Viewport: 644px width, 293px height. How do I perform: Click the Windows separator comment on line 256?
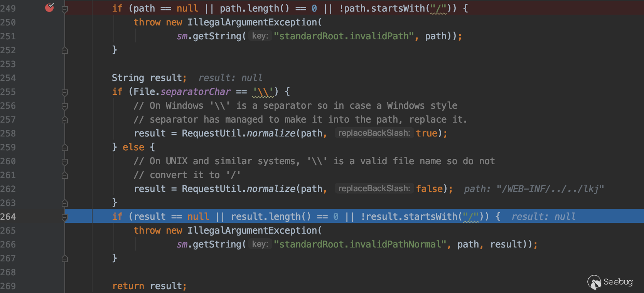(295, 106)
